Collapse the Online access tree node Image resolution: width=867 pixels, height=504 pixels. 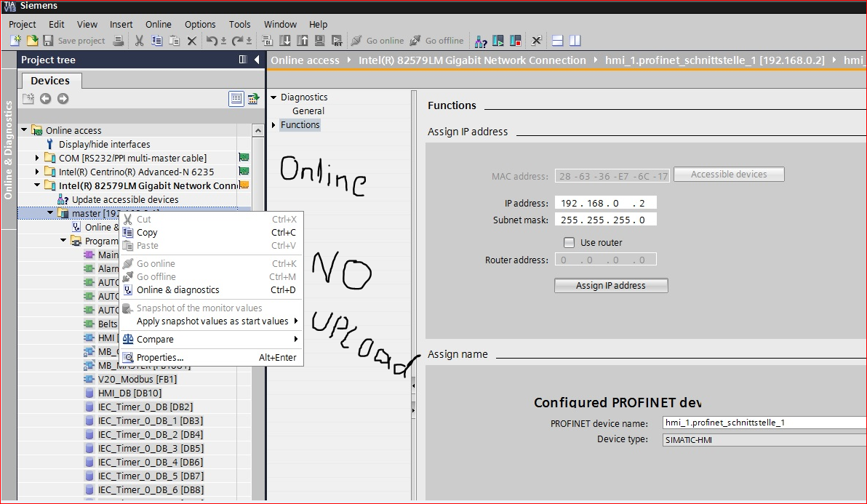(25, 130)
